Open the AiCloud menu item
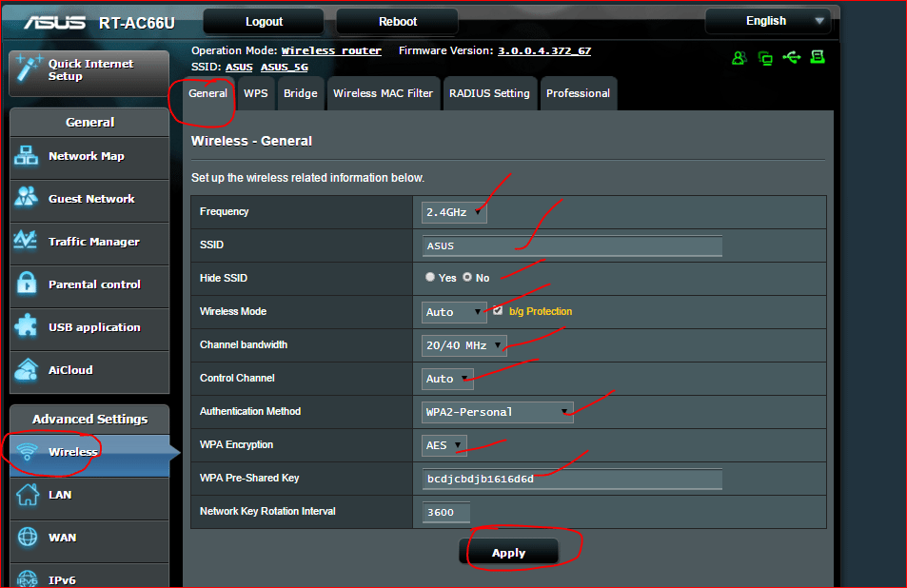The height and width of the screenshot is (588, 907). [x=89, y=370]
